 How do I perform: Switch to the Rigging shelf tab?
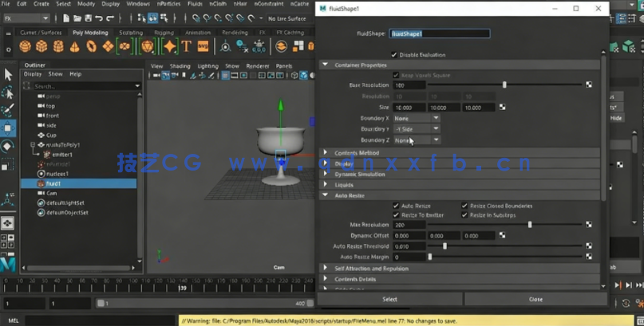pos(164,33)
